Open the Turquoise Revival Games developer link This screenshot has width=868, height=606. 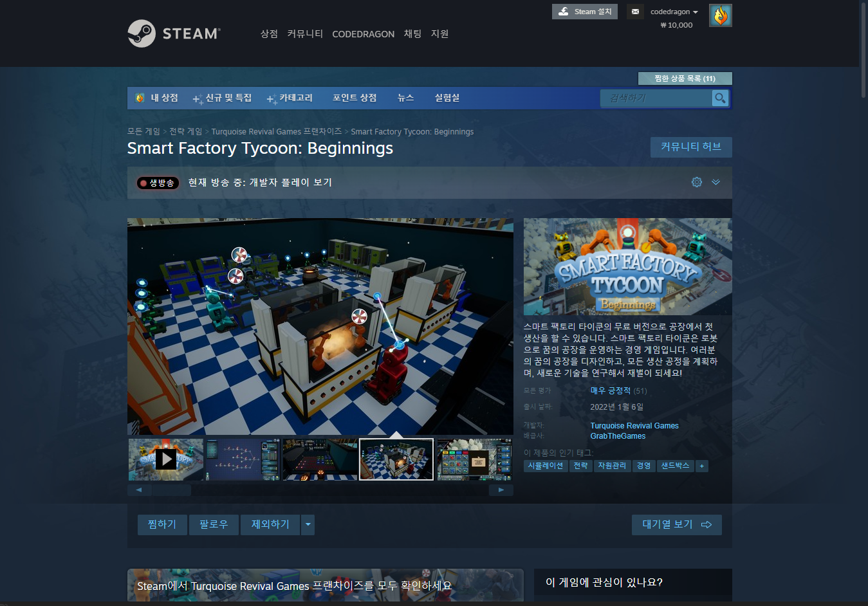click(634, 426)
